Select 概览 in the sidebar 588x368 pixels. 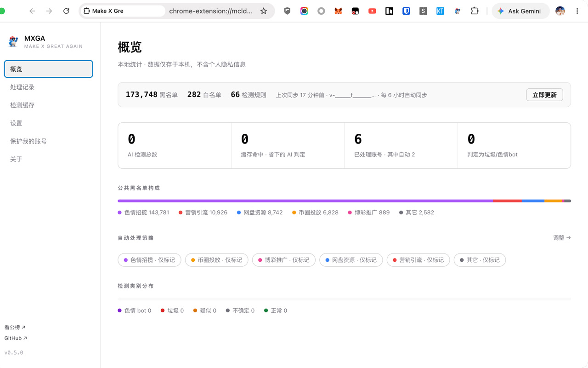click(49, 69)
